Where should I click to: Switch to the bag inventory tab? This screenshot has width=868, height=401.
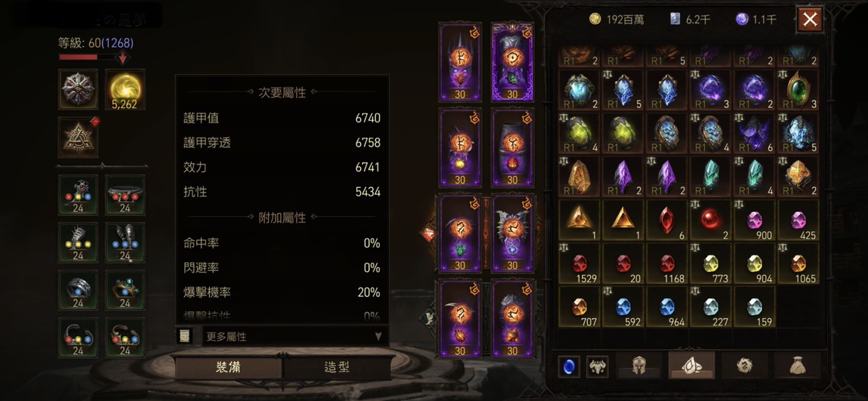click(x=797, y=366)
